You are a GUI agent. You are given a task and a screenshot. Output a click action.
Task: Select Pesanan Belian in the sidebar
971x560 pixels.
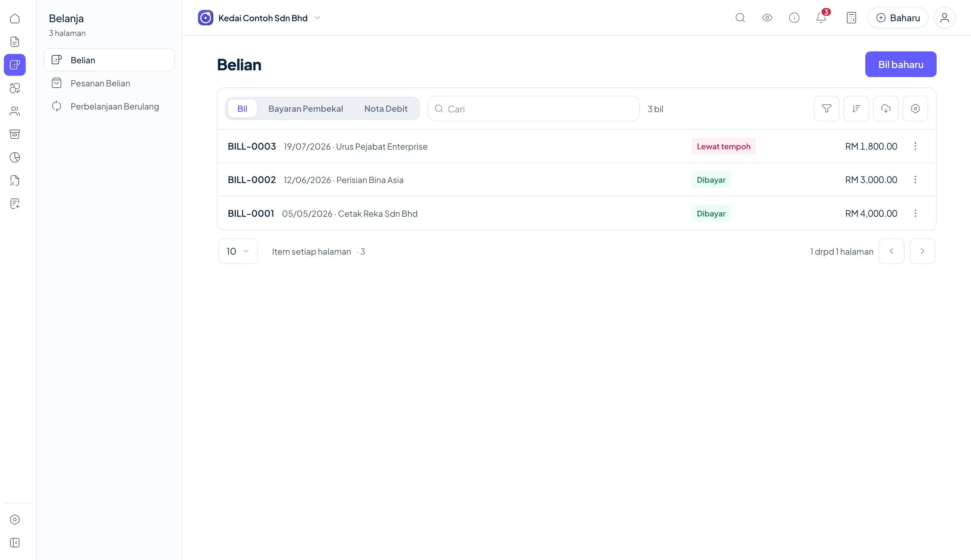pyautogui.click(x=109, y=83)
